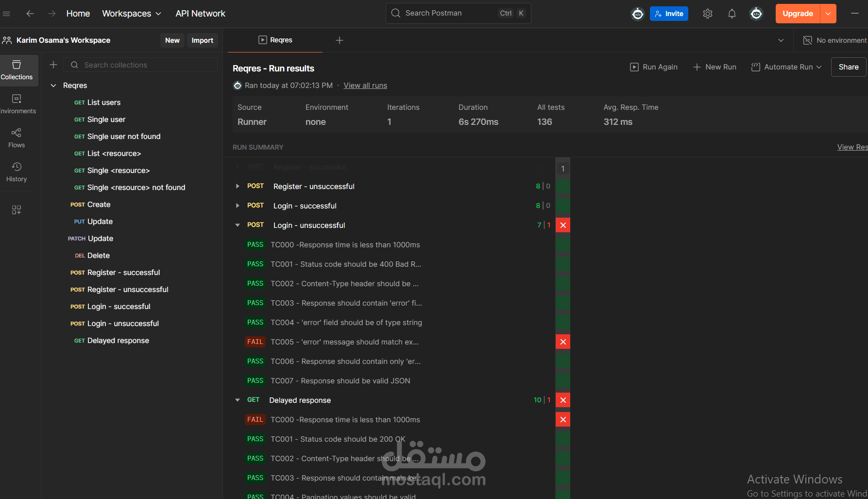This screenshot has height=499, width=868.
Task: Click red X on failed TC000 response time
Action: click(563, 419)
